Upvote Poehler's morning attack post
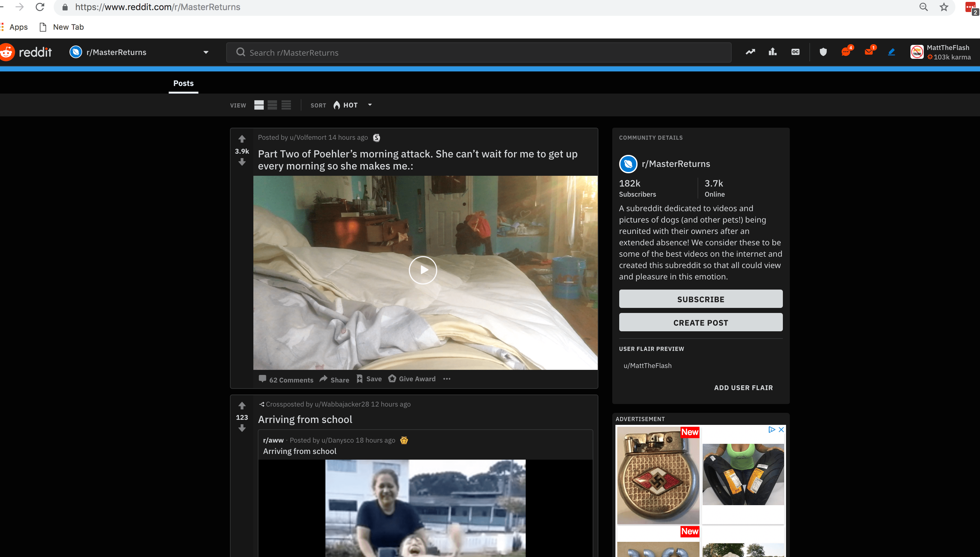This screenshot has height=557, width=980. click(242, 139)
